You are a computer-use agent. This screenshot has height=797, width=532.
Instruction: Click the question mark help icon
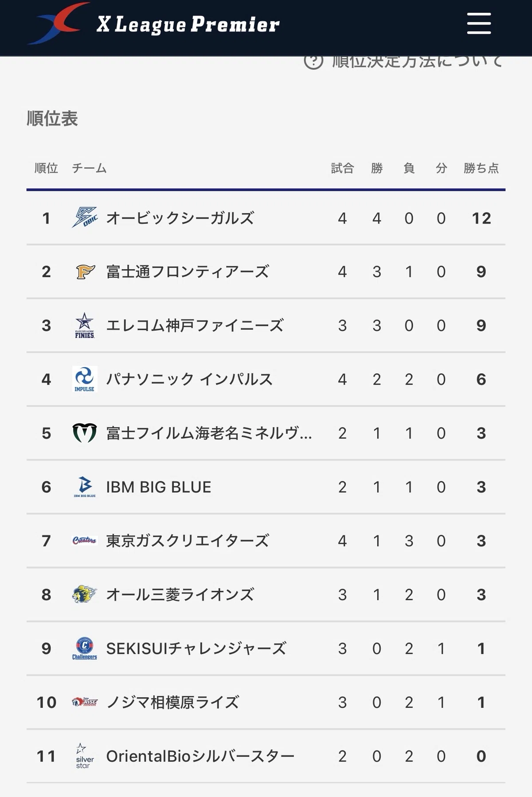[x=313, y=61]
